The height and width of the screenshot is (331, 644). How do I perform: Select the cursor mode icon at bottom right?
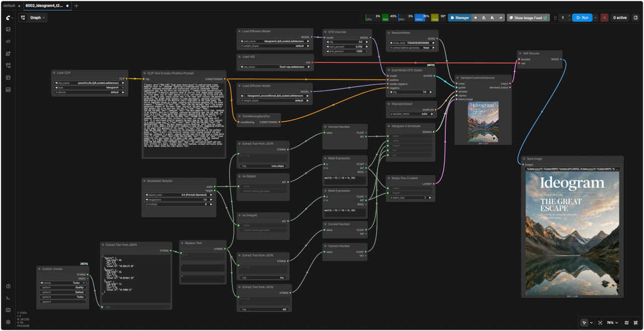click(584, 322)
